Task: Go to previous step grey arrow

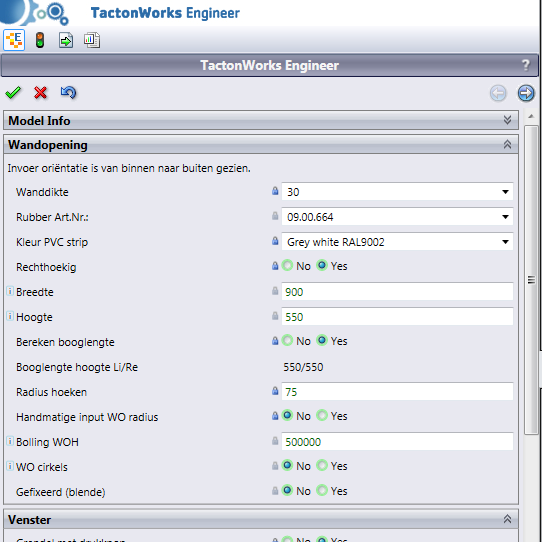Action: [x=498, y=93]
